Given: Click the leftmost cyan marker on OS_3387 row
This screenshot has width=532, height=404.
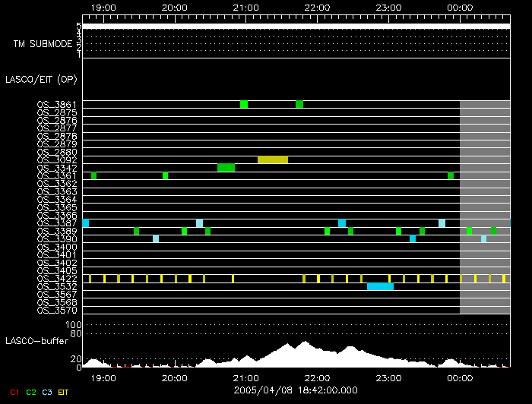Looking at the screenshot, I should (x=86, y=223).
